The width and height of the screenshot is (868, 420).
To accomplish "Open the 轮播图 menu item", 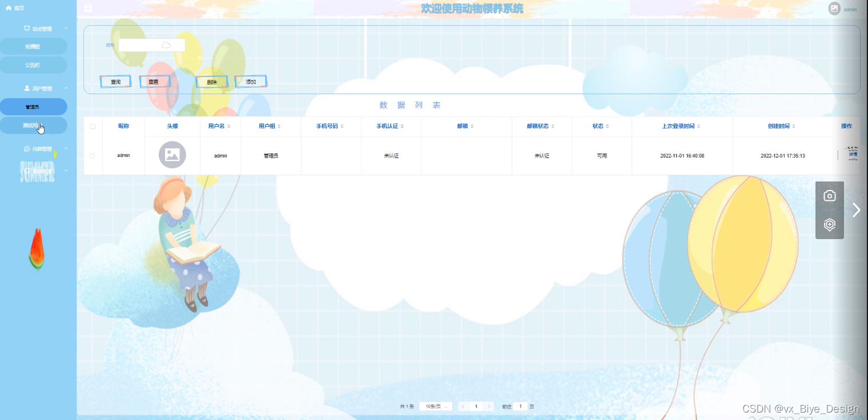I will point(34,47).
